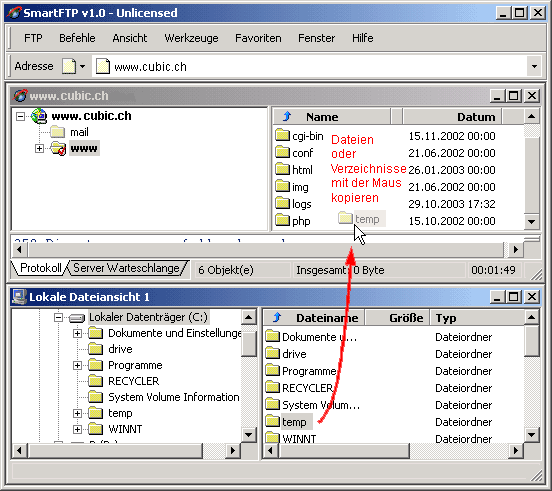Image resolution: width=552 pixels, height=491 pixels.
Task: Click remote file list scroll-down arrow
Action: [x=531, y=222]
